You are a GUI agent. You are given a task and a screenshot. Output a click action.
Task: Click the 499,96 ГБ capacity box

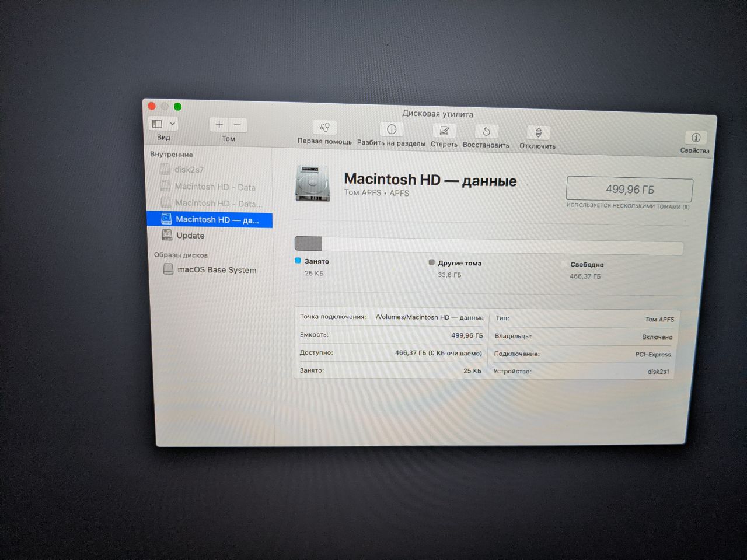tap(630, 190)
